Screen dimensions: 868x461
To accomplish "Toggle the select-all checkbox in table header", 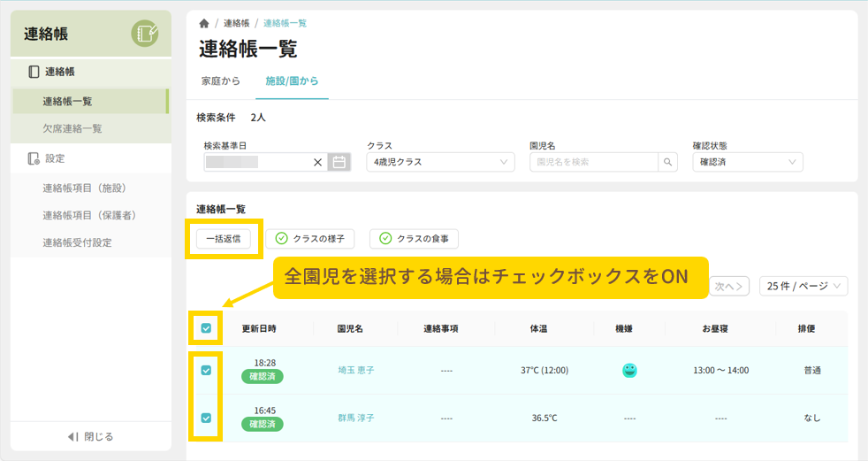I will click(206, 328).
